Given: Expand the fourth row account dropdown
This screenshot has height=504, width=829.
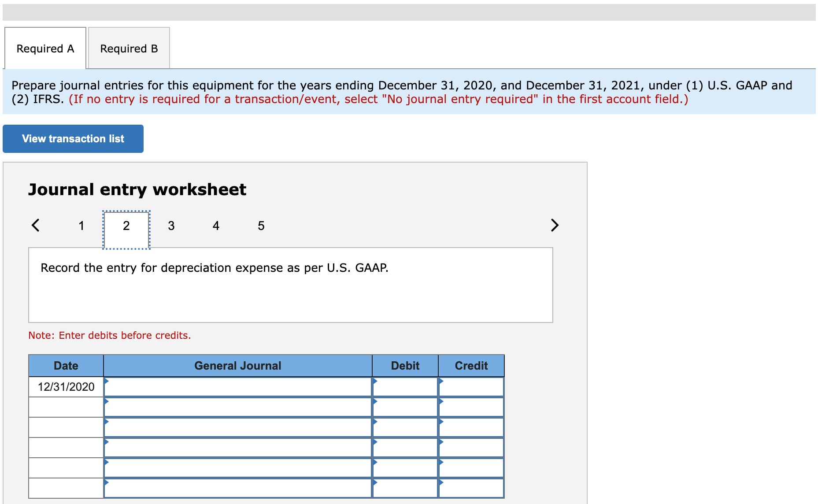Looking at the screenshot, I should 238,447.
